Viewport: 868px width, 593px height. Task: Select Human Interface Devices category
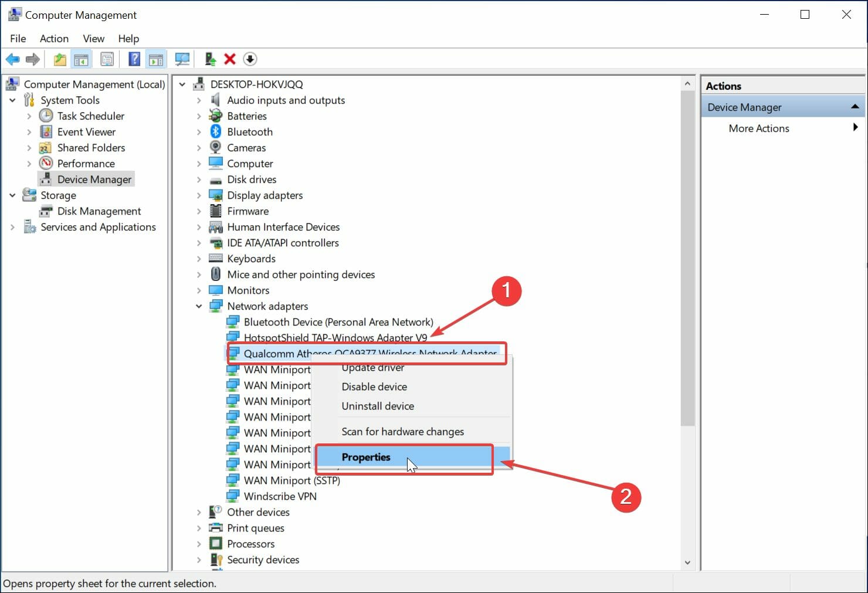click(x=283, y=227)
